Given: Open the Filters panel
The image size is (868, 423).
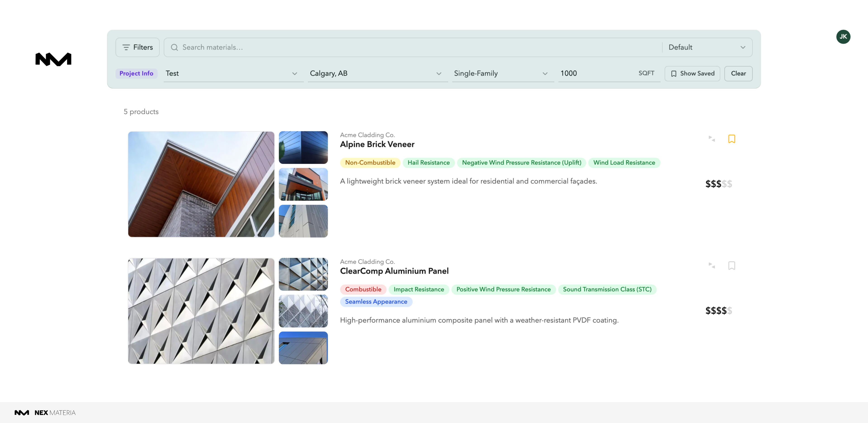Looking at the screenshot, I should [x=137, y=48].
